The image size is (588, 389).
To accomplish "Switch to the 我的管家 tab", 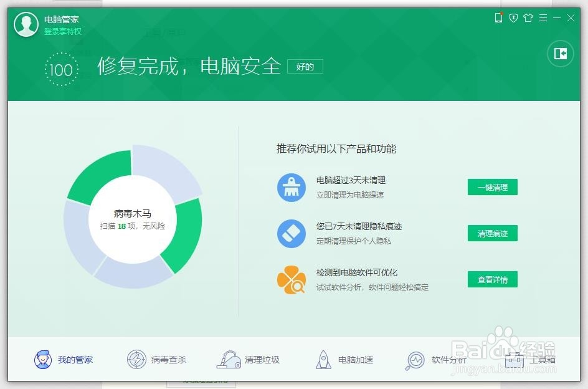I will (64, 360).
